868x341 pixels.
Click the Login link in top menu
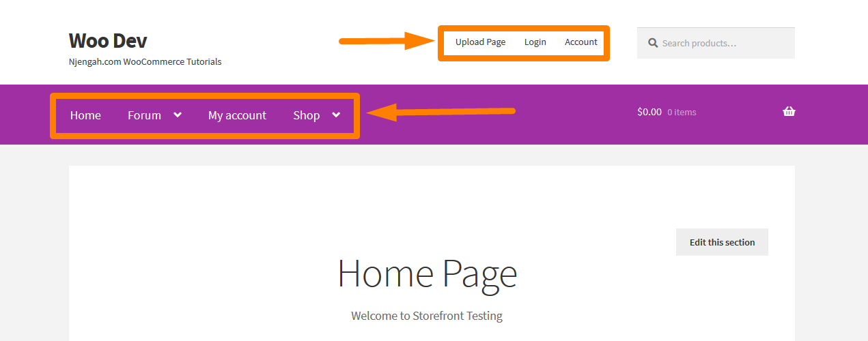[x=535, y=42]
